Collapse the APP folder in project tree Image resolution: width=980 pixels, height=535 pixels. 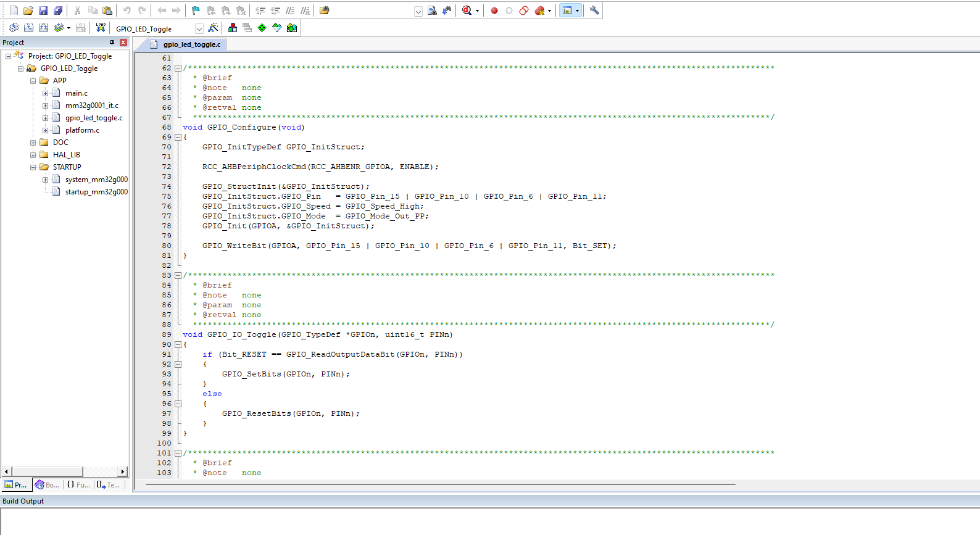point(33,81)
